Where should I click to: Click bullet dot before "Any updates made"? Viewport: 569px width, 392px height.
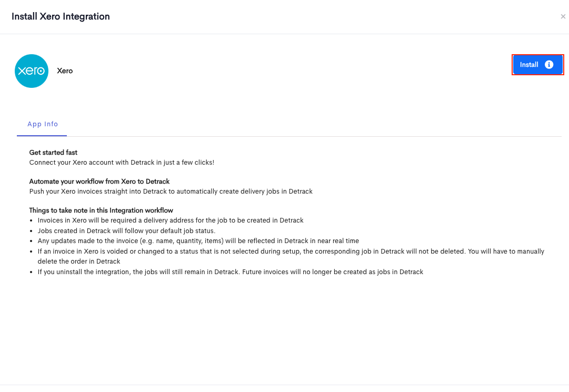[x=32, y=241]
